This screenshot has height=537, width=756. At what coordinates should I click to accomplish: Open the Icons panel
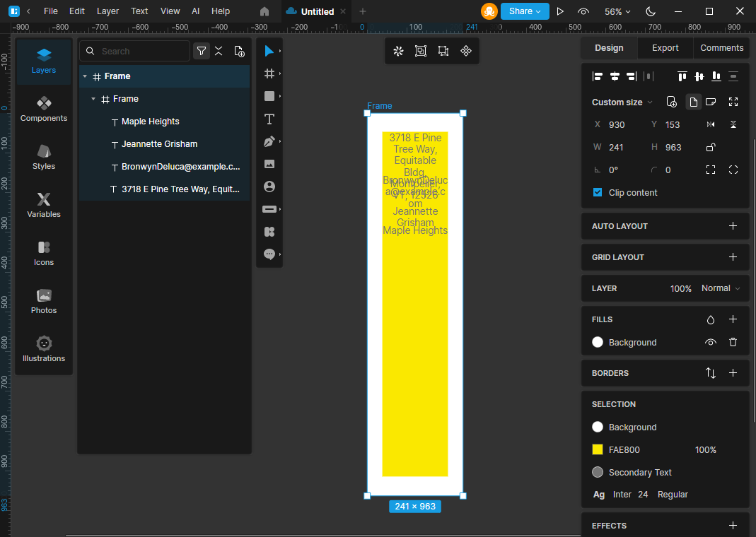coord(44,254)
